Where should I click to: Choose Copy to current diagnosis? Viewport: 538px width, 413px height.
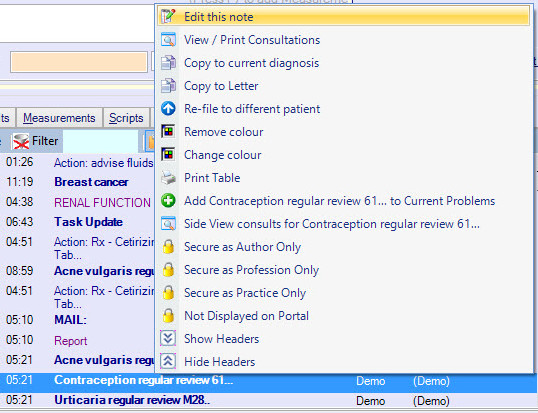[x=343, y=63]
